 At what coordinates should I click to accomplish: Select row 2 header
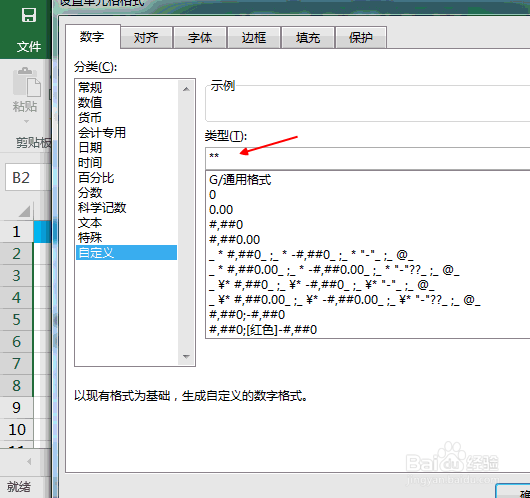point(16,254)
